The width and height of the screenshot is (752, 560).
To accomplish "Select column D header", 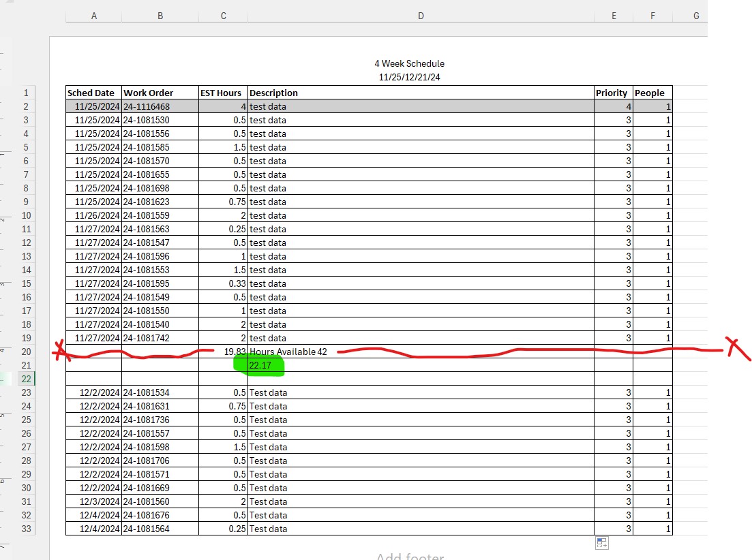I will point(421,16).
